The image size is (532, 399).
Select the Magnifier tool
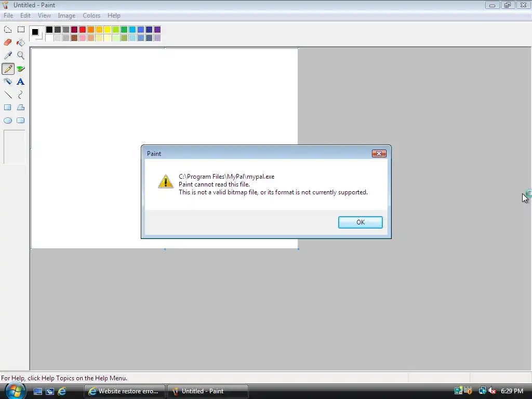(21, 55)
